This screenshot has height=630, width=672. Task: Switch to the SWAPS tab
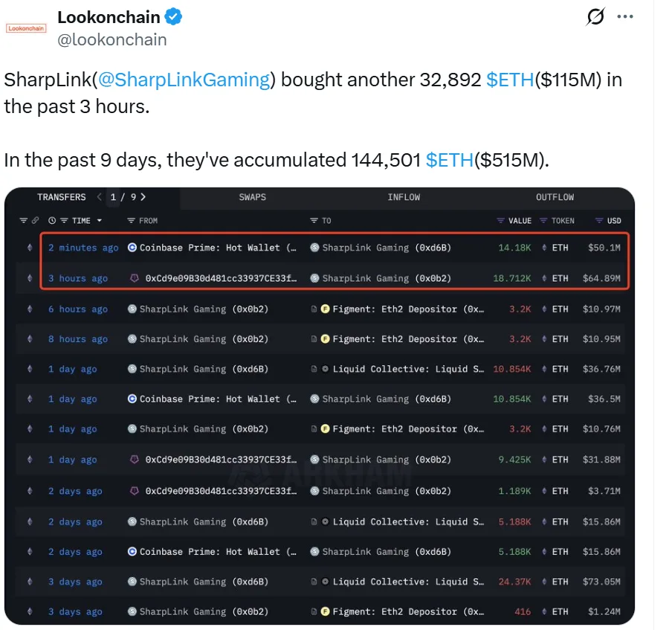pyautogui.click(x=252, y=197)
